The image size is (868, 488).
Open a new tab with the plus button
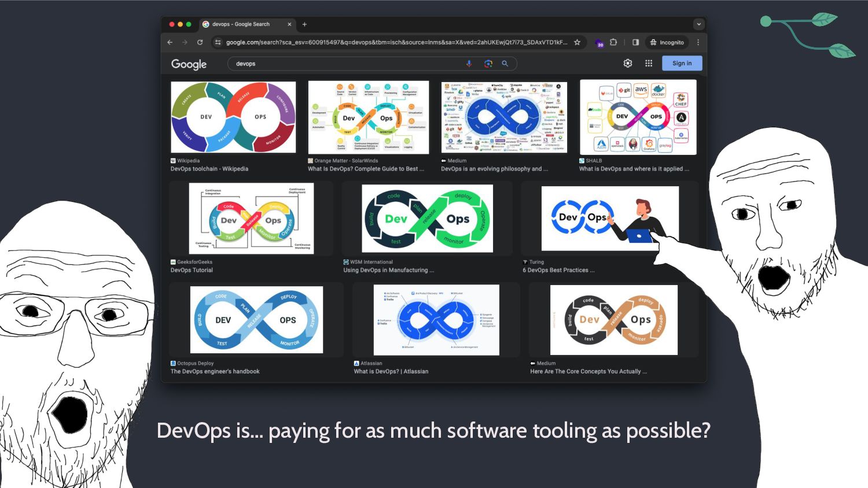coord(304,24)
